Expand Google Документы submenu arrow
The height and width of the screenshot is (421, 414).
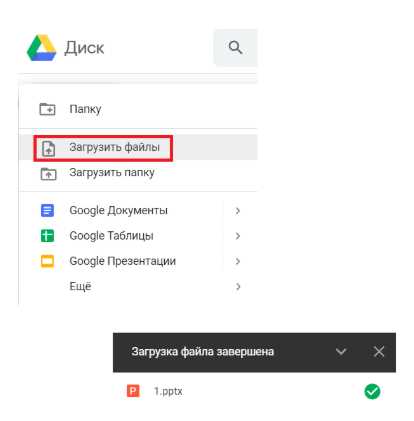(x=238, y=211)
